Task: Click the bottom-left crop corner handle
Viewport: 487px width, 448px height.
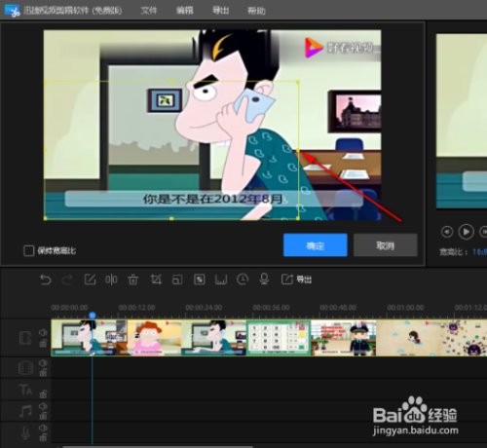Action: pos(45,218)
